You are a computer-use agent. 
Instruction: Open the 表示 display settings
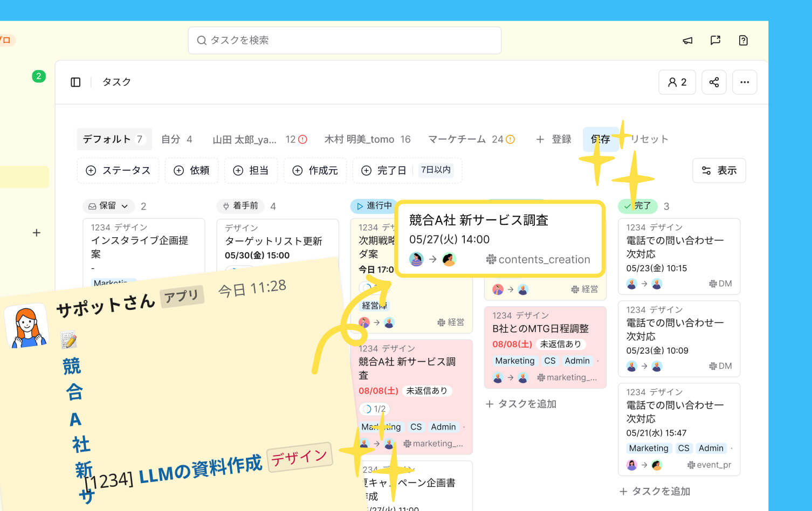(x=719, y=170)
